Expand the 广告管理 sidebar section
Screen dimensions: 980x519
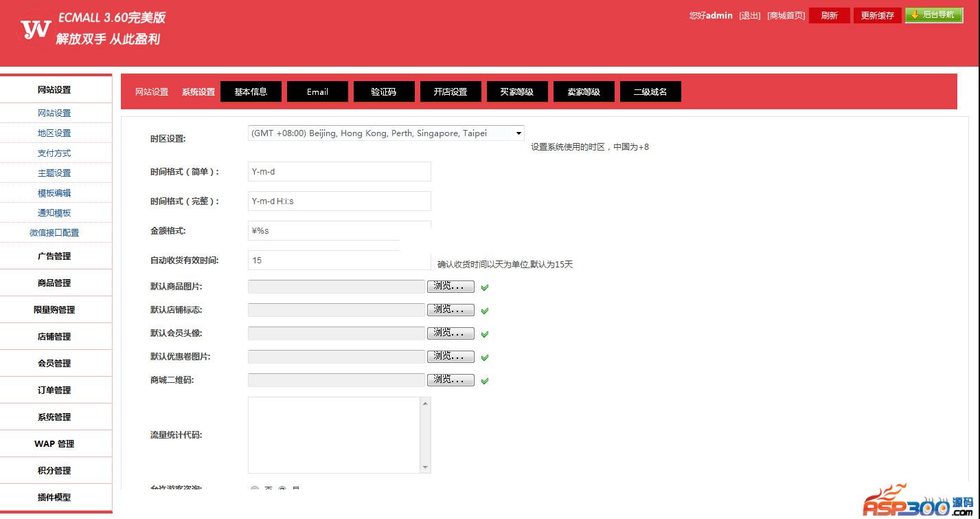(x=54, y=256)
